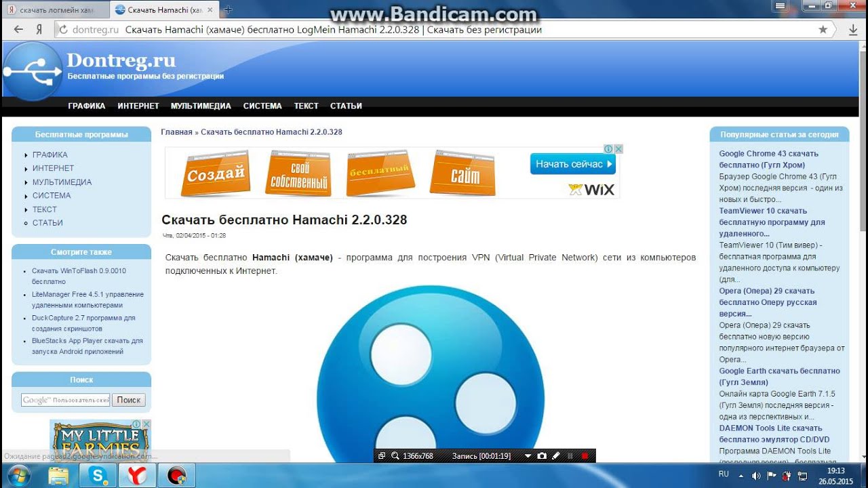Open the Yandex home button in toolbar
The width and height of the screenshot is (868, 488).
[x=39, y=30]
